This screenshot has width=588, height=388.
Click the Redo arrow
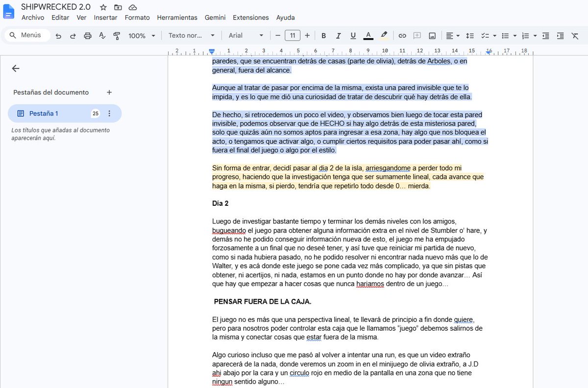click(73, 36)
